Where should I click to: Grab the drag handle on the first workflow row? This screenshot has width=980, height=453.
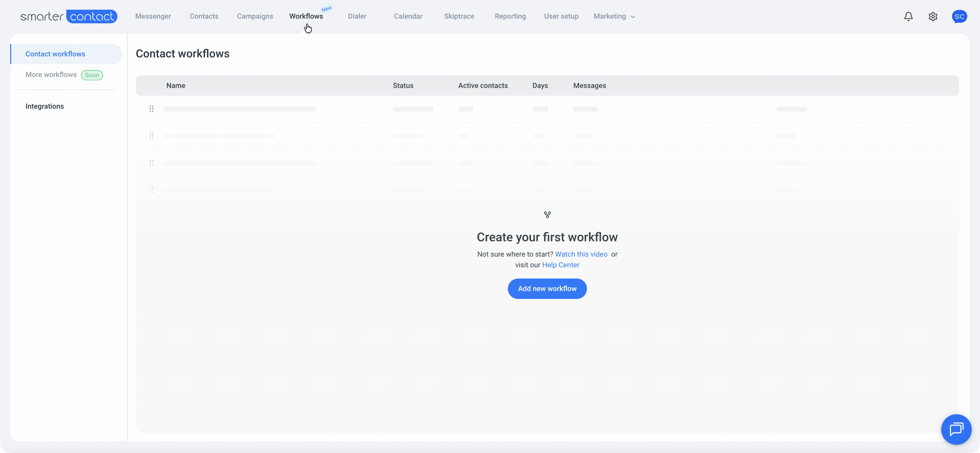152,109
